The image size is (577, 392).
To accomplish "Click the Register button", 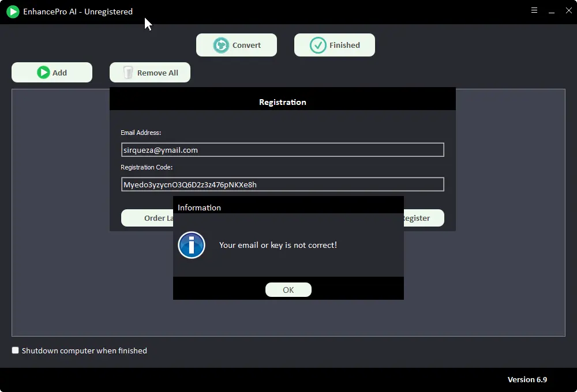I will (424, 218).
